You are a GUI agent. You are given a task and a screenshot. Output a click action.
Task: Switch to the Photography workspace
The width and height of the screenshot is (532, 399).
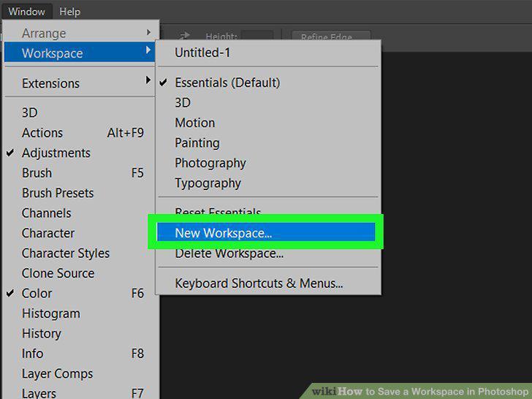coord(268,163)
